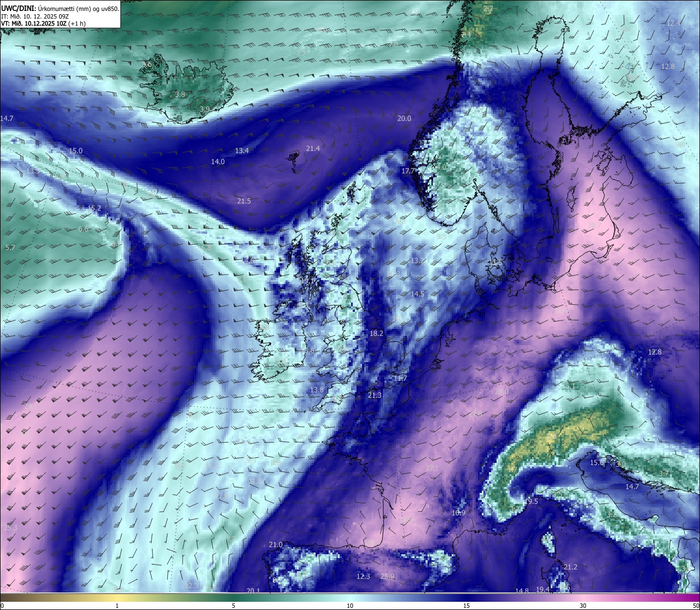Screen dimensions: 700x610
Task: Click the color scale tick labeled 10
Action: point(350,606)
